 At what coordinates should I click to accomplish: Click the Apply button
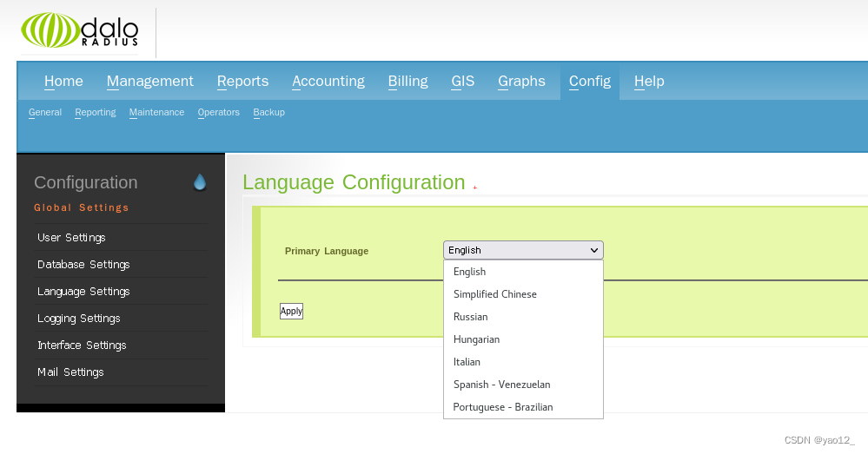[291, 312]
